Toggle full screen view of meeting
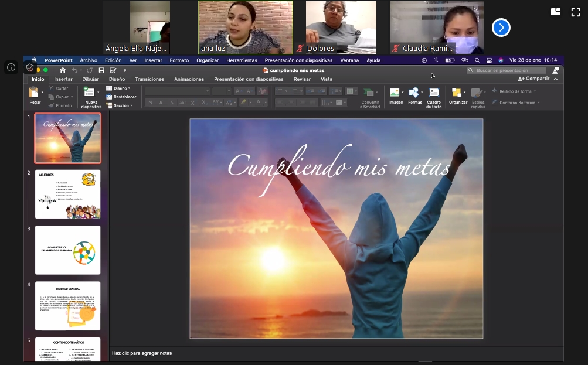 575,12
